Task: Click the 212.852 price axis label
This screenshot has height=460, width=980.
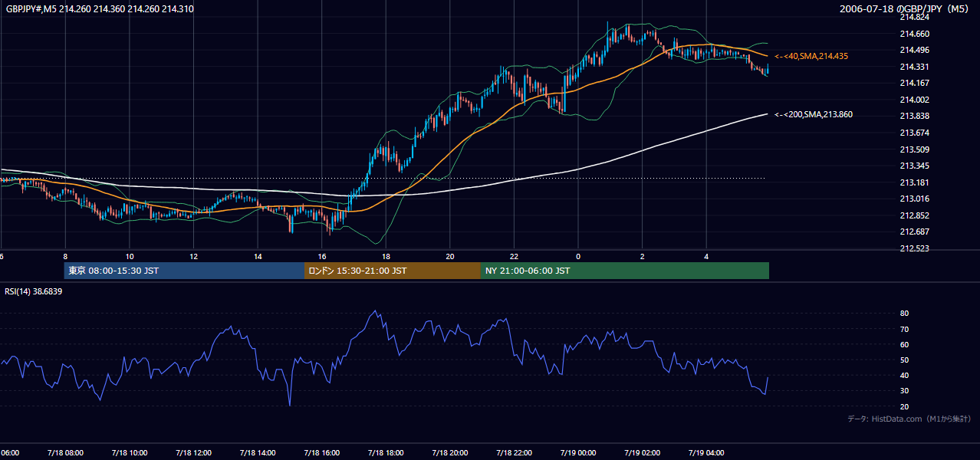Action: click(x=914, y=215)
